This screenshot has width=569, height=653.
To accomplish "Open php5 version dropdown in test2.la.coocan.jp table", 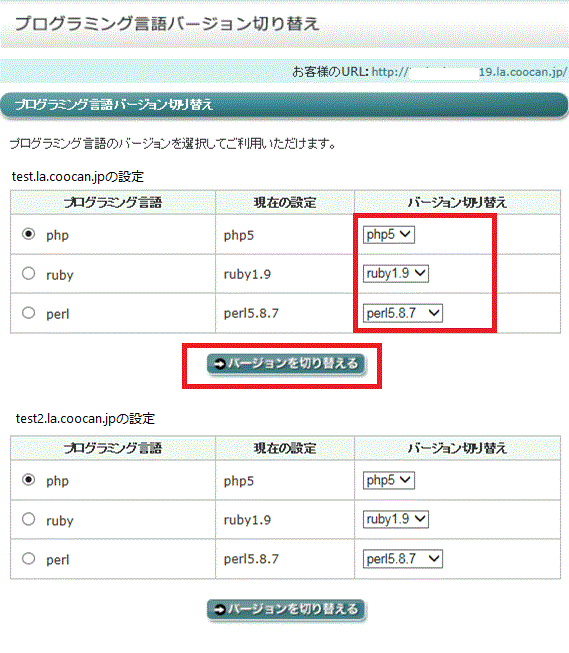I will (389, 480).
